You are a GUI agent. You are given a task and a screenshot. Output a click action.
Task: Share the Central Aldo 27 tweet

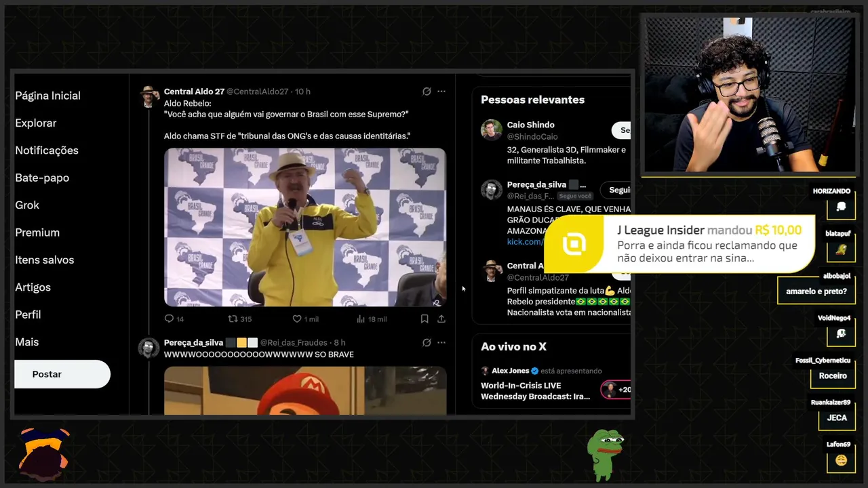[441, 319]
